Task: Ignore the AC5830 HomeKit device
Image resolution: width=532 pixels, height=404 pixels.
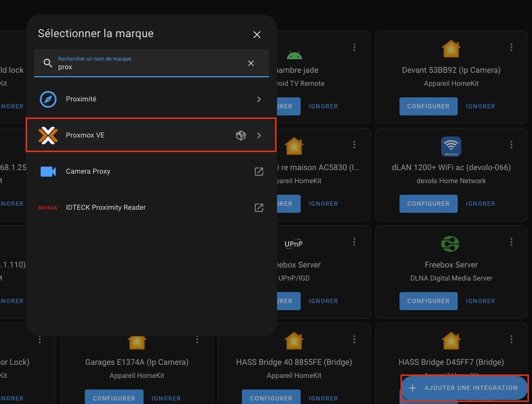Action: click(x=323, y=204)
